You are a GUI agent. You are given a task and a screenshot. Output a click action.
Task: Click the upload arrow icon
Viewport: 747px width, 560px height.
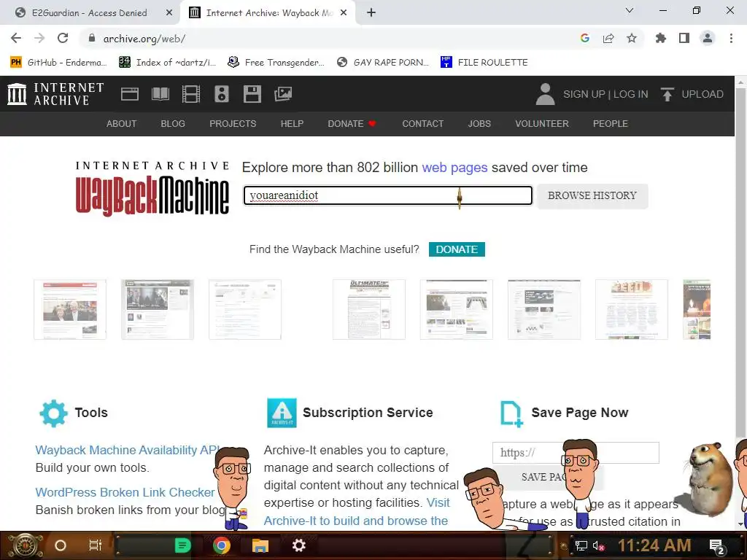coord(667,94)
